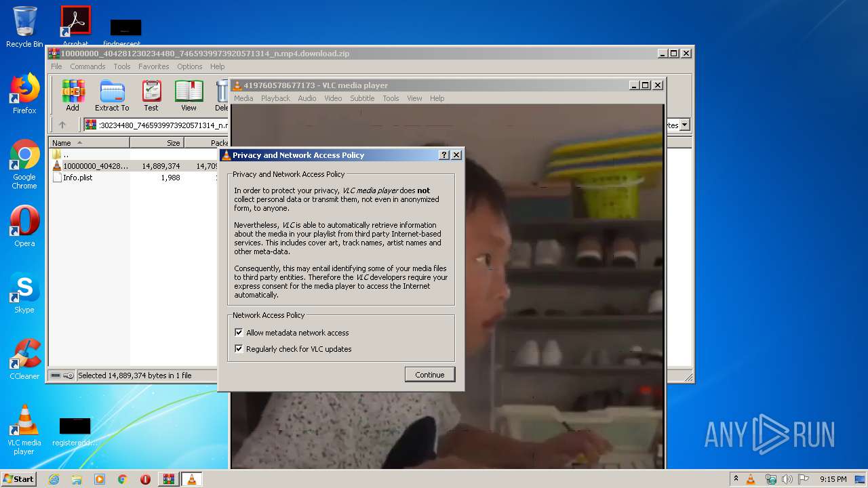868x488 pixels.
Task: Click the Add icon in WinRAR toolbar
Action: point(73,96)
